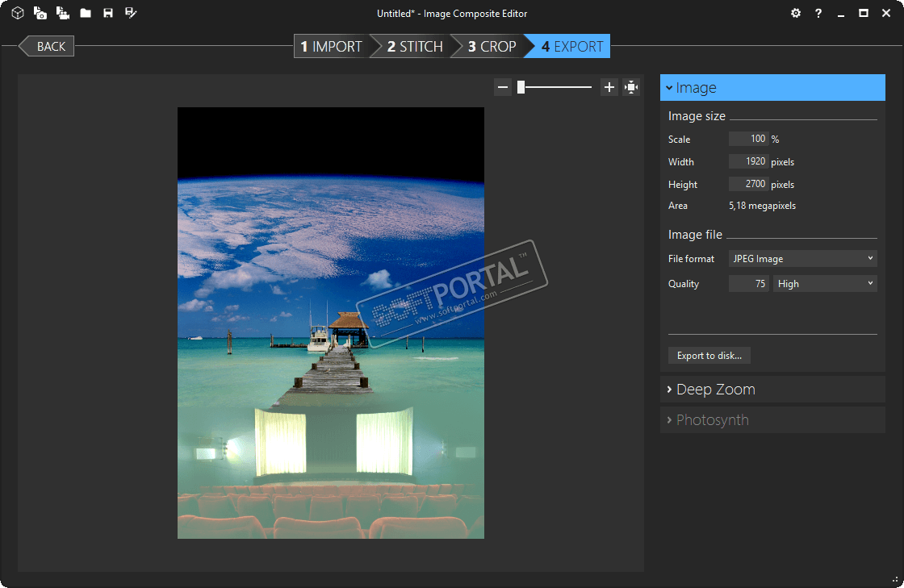Open the File format dropdown

(x=802, y=259)
